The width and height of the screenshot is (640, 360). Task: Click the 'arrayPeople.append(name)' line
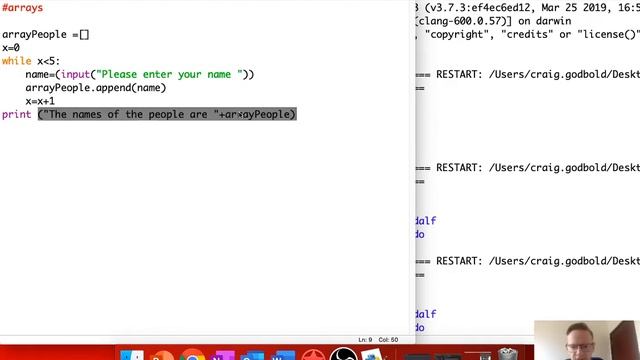tap(96, 88)
